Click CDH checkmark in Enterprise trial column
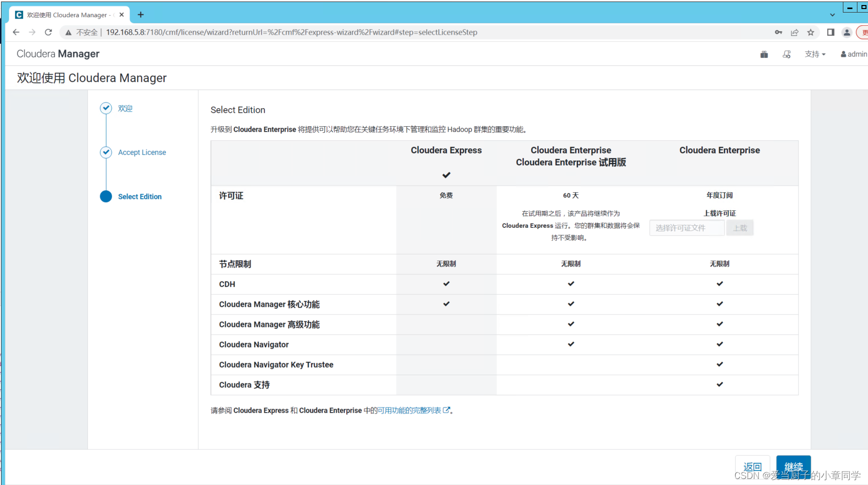Screen dimensions: 868x485 coord(571,284)
